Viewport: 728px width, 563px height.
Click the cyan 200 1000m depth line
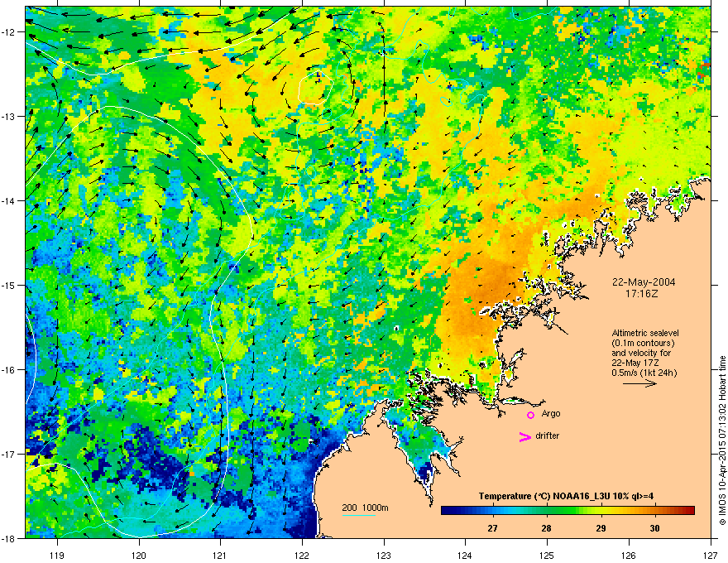click(358, 515)
